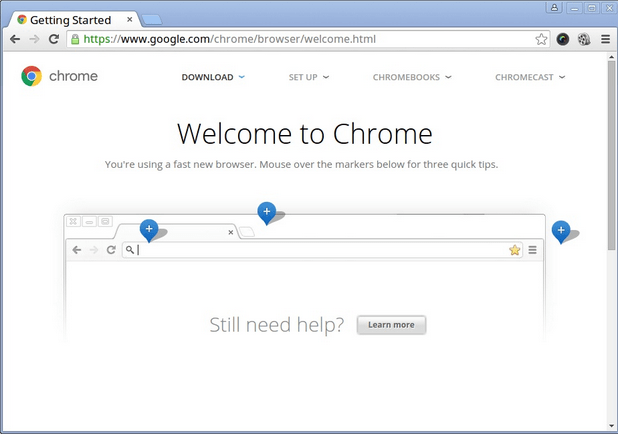Image resolution: width=618 pixels, height=434 pixels.
Task: Open the CHROMEBOOKS menu
Action: (x=406, y=77)
